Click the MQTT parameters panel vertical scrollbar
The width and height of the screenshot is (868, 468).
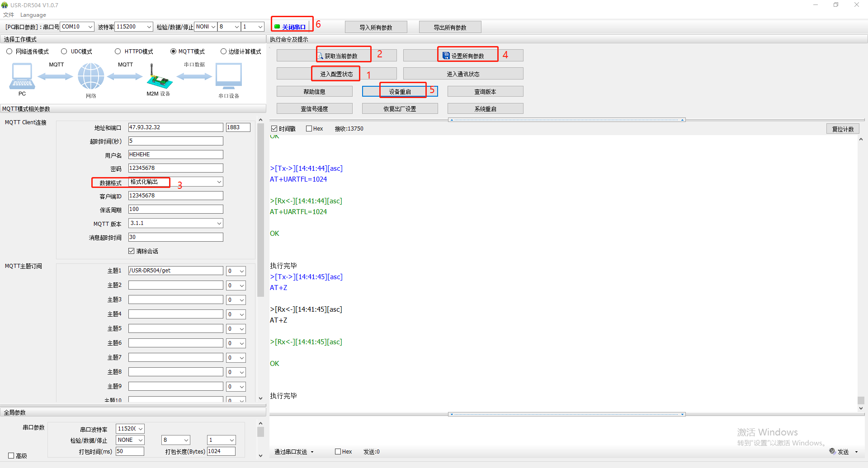point(260,208)
